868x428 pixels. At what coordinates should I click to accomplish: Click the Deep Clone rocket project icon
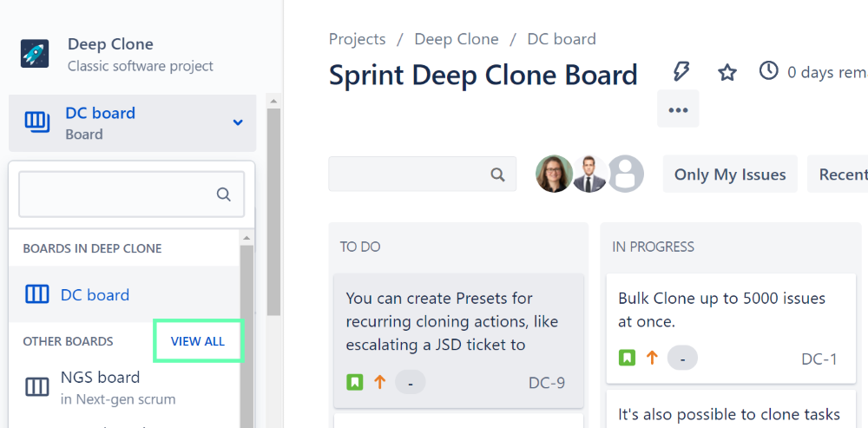coord(35,54)
